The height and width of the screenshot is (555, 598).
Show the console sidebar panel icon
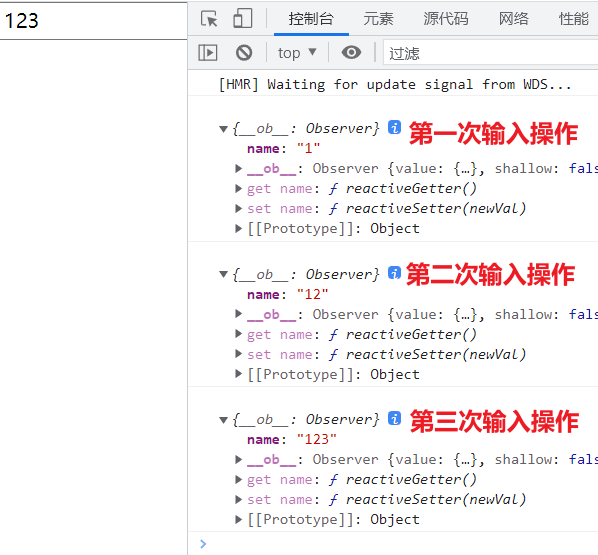pos(208,53)
